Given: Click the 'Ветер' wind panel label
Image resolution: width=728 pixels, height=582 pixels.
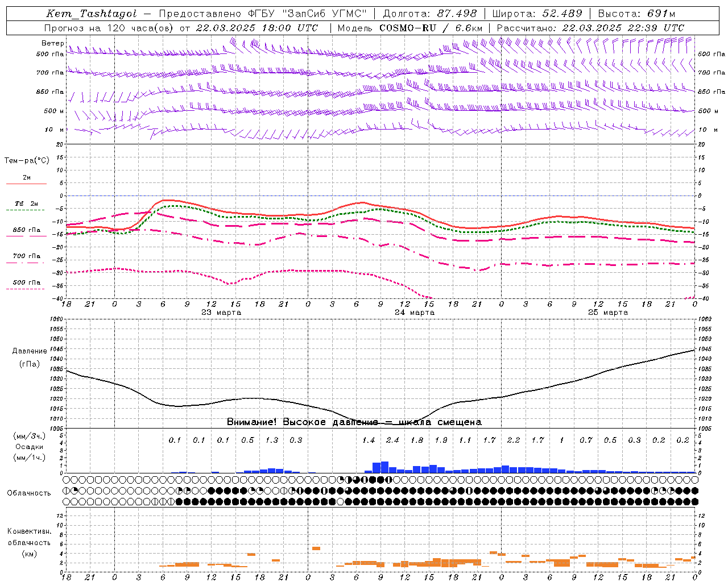Looking at the screenshot, I should click(53, 43).
